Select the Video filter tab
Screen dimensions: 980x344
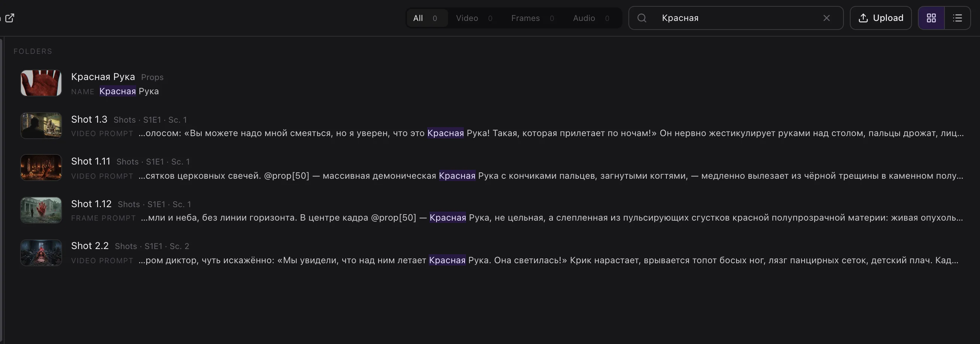click(474, 18)
